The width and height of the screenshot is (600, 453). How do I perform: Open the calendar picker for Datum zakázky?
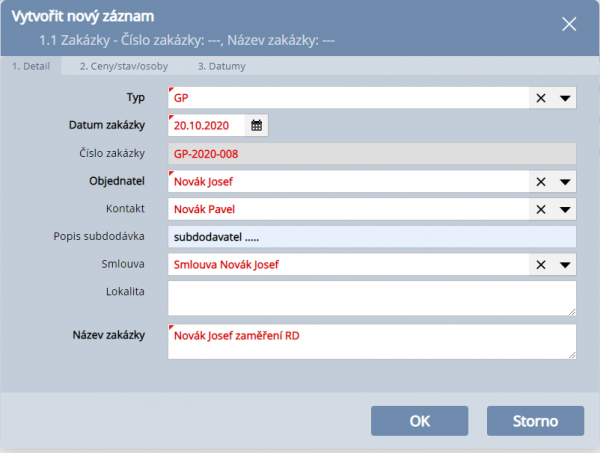257,126
